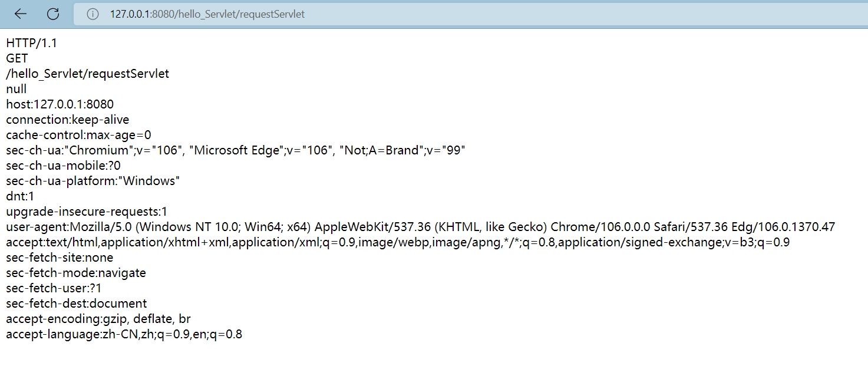Click upgrade-insecure-requests:1 line

pos(87,212)
